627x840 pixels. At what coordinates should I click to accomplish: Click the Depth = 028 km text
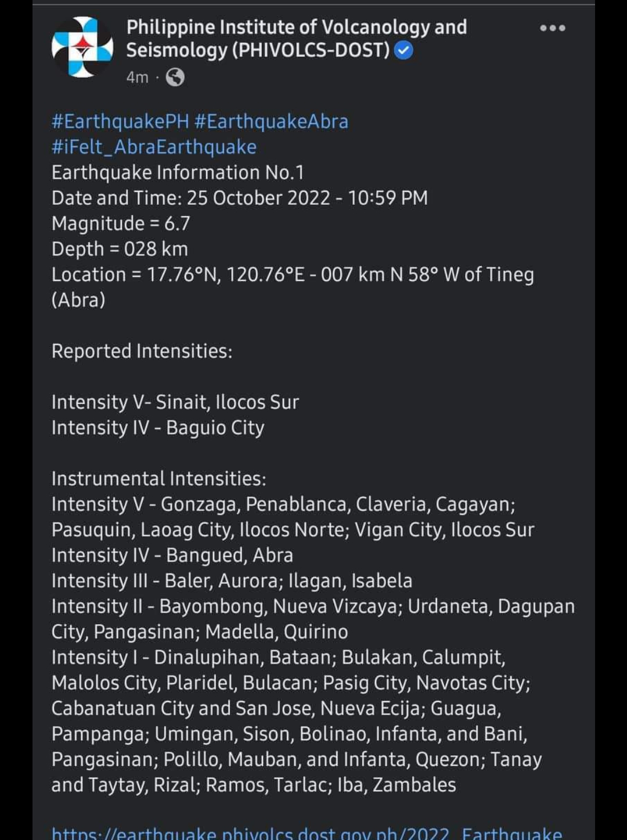(120, 249)
